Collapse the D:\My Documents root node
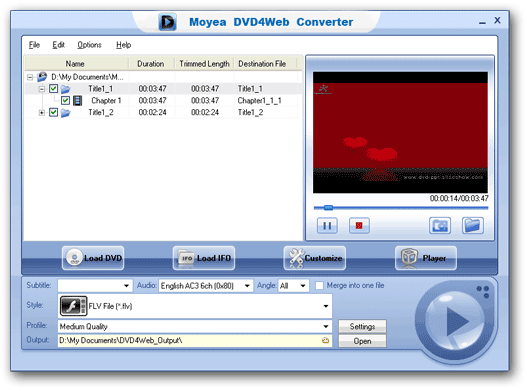Viewport: 527px width, 391px height. (x=30, y=77)
